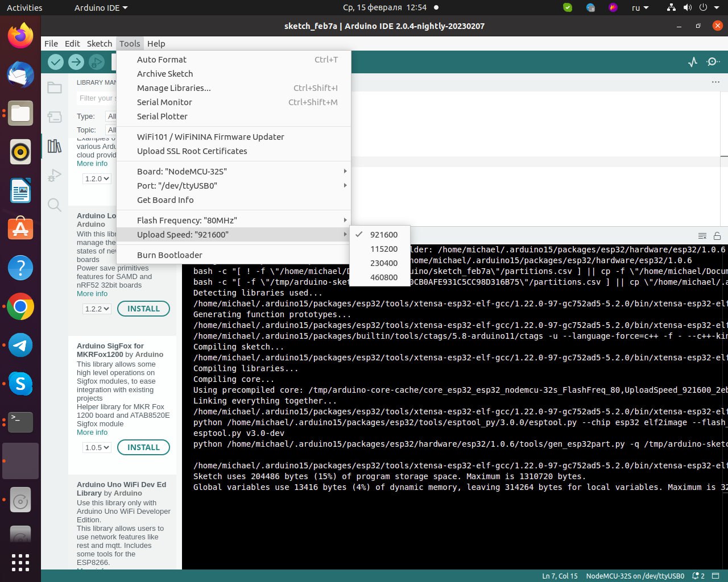Click the Upload arrow button
728x582 pixels.
76,62
